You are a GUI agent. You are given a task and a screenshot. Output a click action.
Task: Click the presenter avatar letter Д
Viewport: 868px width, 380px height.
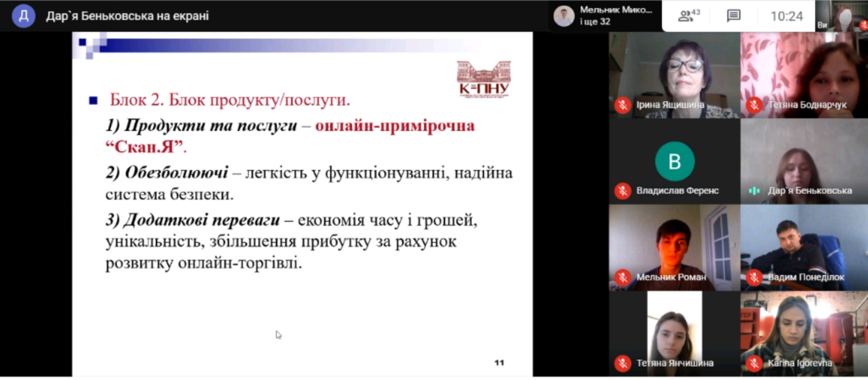pos(23,16)
